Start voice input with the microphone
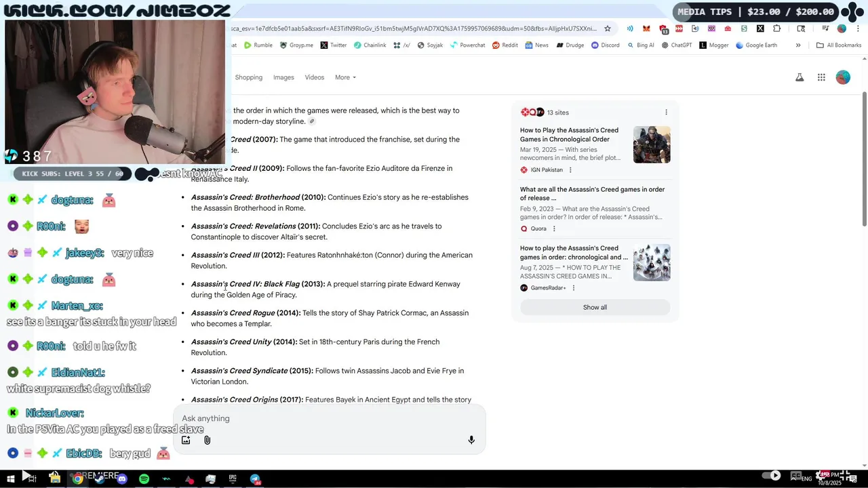The height and width of the screenshot is (488, 868). point(471,441)
